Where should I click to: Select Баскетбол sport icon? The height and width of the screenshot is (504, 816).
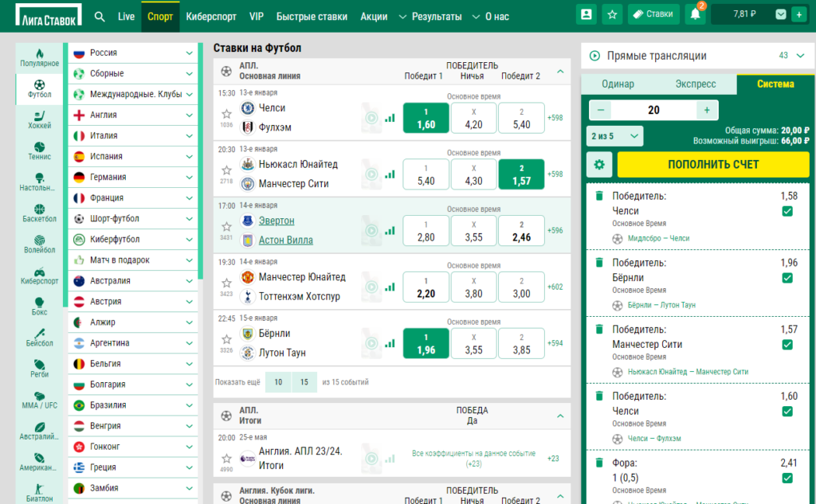click(40, 213)
